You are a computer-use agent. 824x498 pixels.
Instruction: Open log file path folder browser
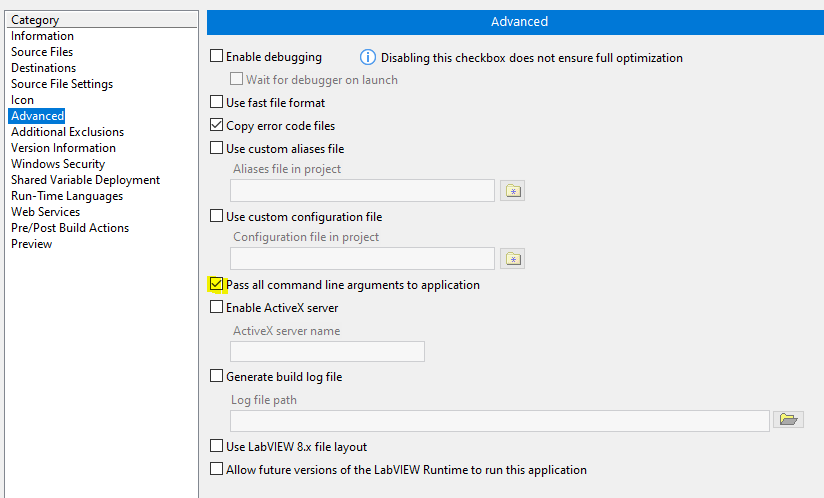click(x=788, y=419)
